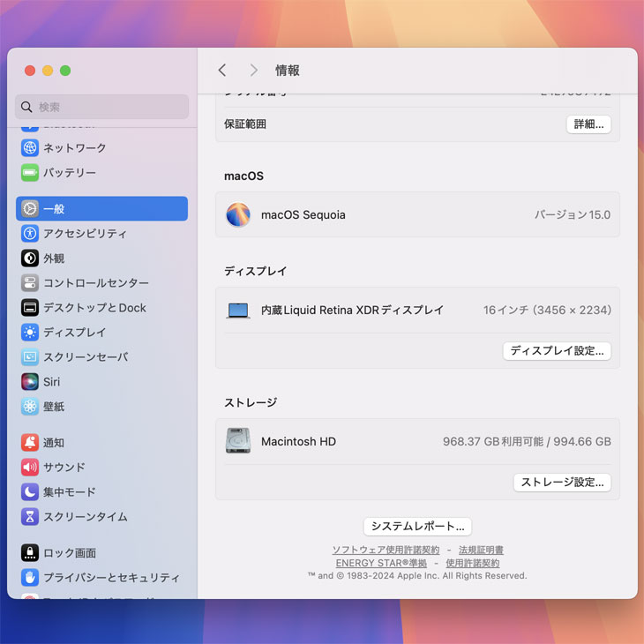Viewport: 644px width, 644px height.
Task: Select General (一般) in the sidebar
Action: [101, 209]
